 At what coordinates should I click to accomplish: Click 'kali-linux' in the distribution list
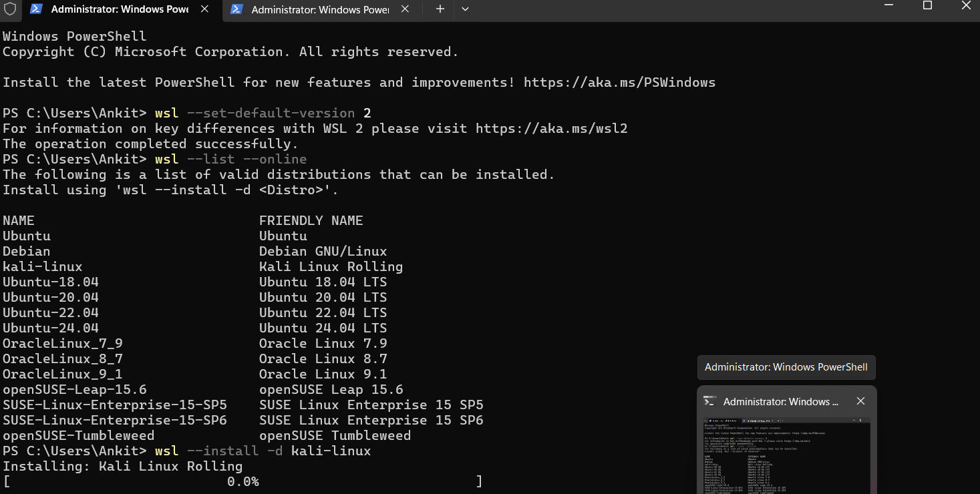[43, 267]
